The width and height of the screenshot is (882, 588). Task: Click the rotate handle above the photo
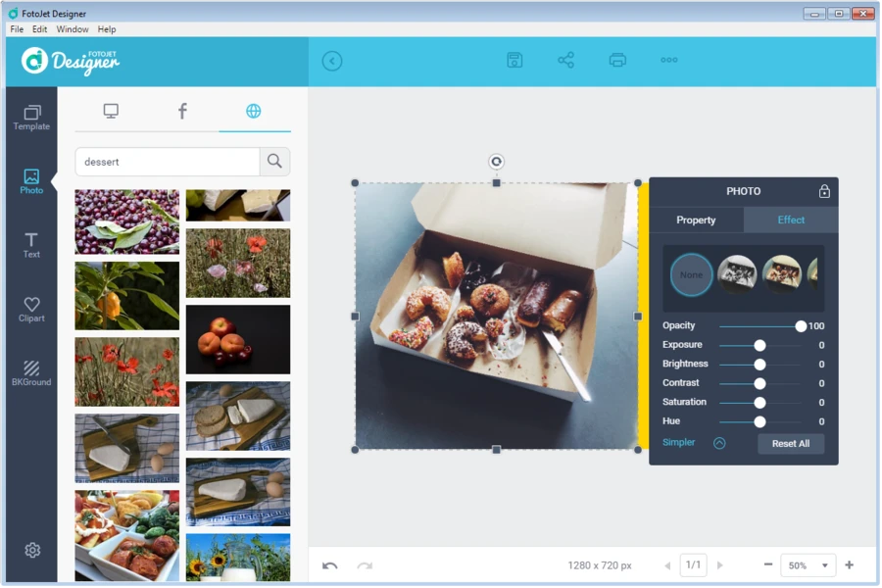[x=497, y=162]
